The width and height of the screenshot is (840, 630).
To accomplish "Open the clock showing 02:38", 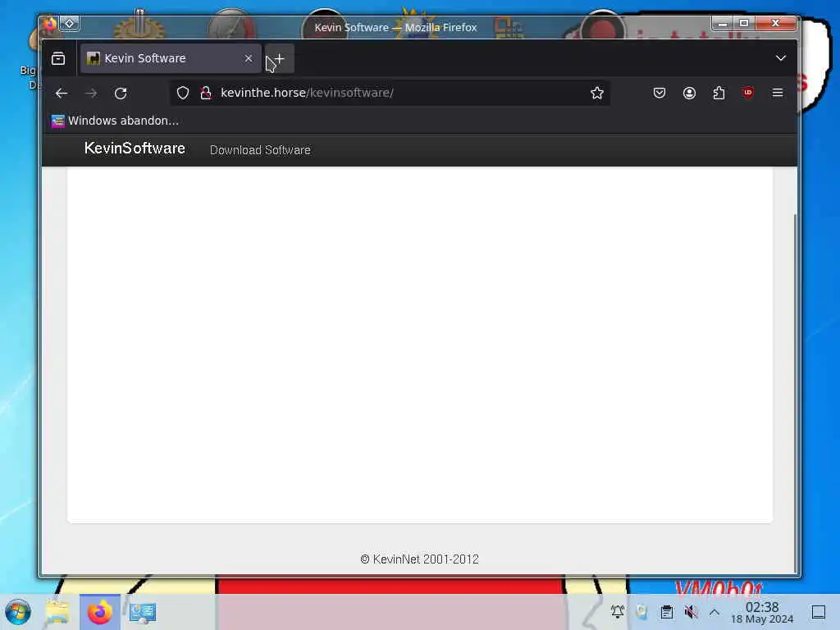I will coord(762,612).
